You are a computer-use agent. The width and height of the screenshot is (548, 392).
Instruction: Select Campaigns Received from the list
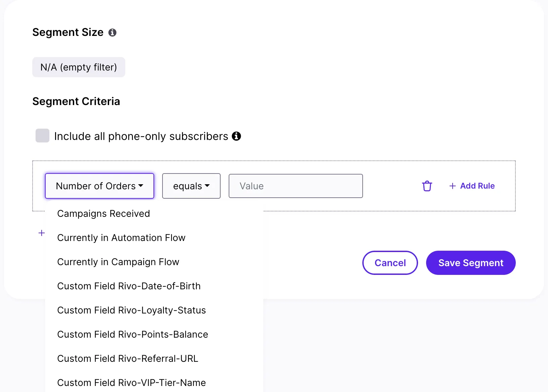(103, 213)
